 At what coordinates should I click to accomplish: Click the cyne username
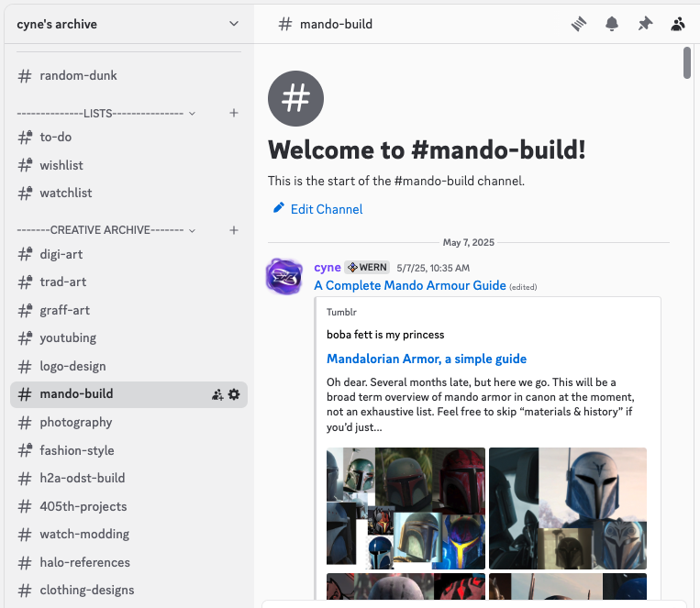[x=328, y=268]
